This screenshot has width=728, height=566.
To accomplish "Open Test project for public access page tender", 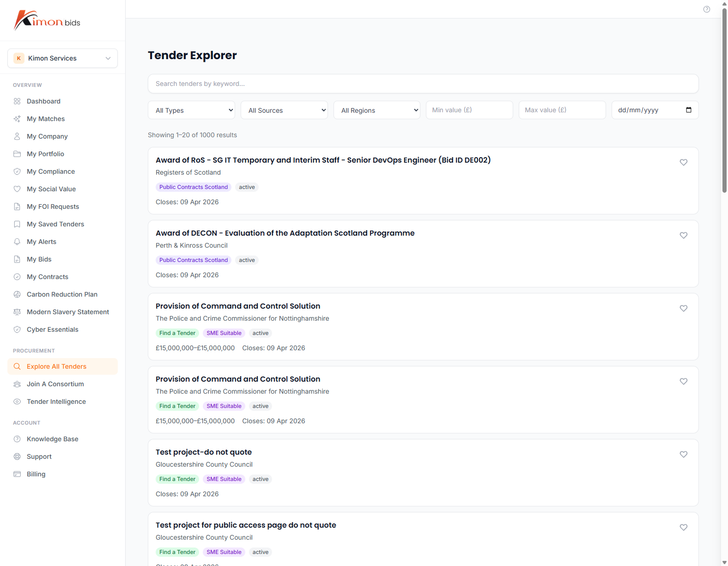I will click(246, 525).
